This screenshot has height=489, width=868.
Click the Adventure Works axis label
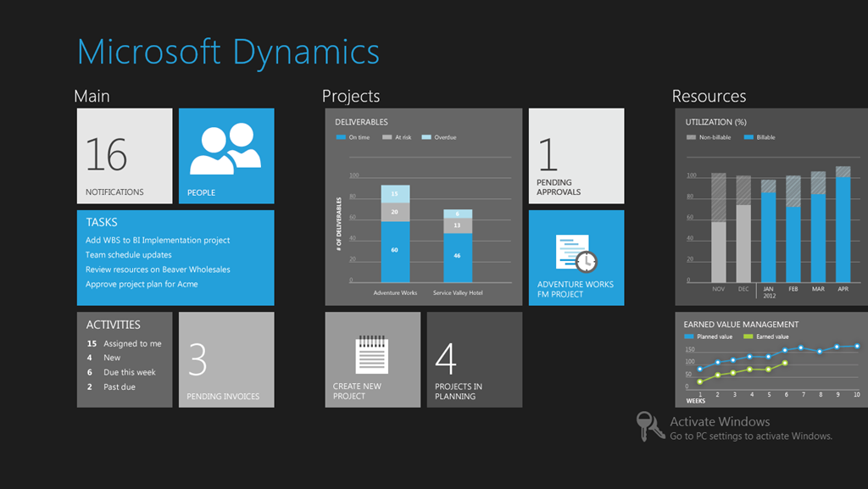click(x=395, y=292)
